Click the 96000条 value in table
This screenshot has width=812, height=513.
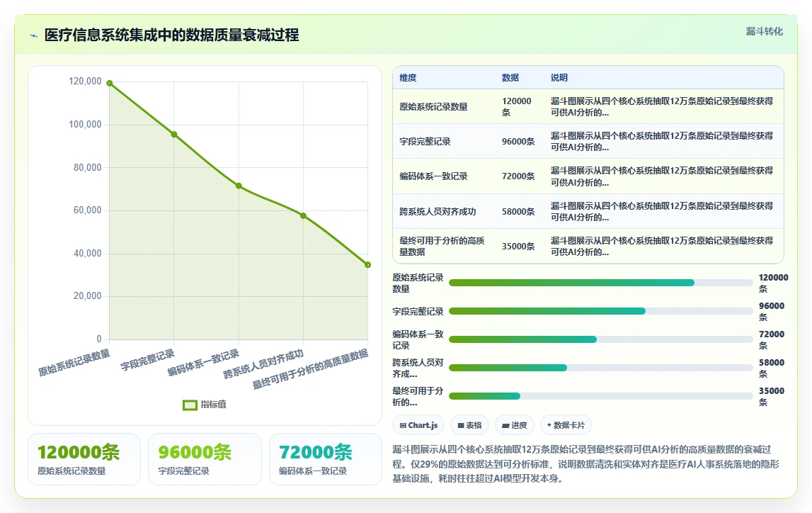click(x=518, y=142)
